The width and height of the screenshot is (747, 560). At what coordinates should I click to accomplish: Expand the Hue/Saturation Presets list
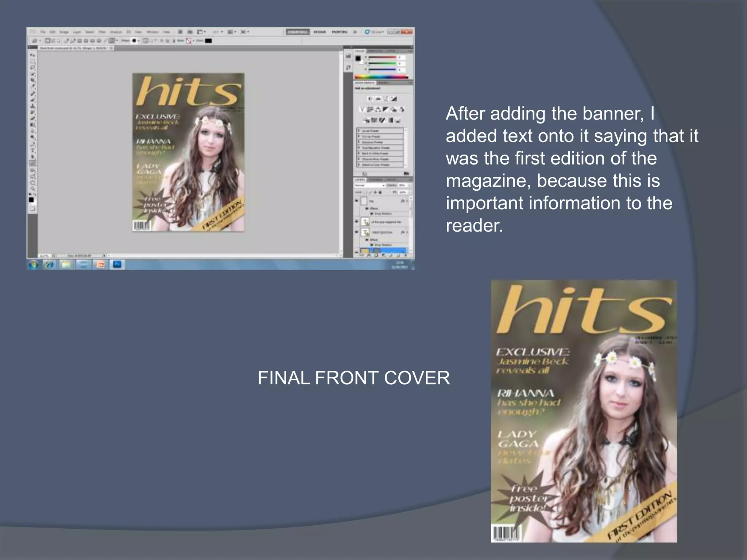tap(359, 148)
